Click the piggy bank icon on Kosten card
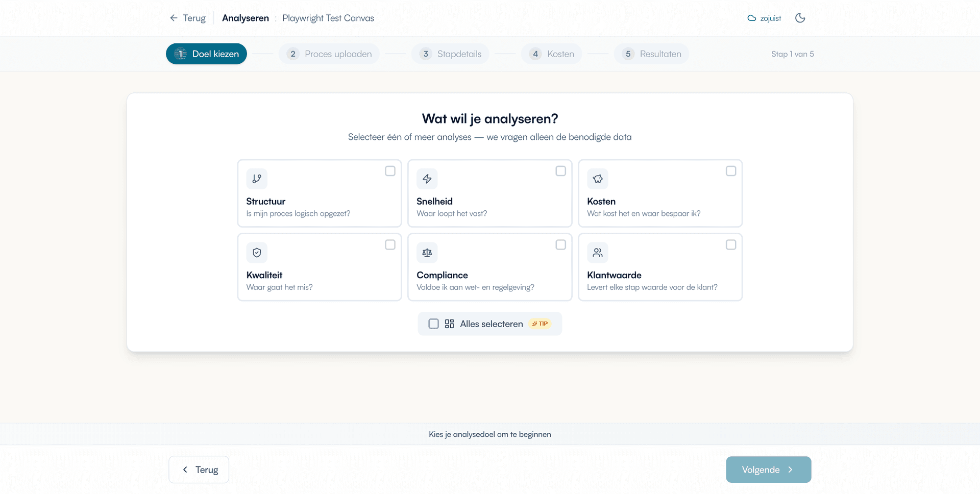 pos(598,179)
